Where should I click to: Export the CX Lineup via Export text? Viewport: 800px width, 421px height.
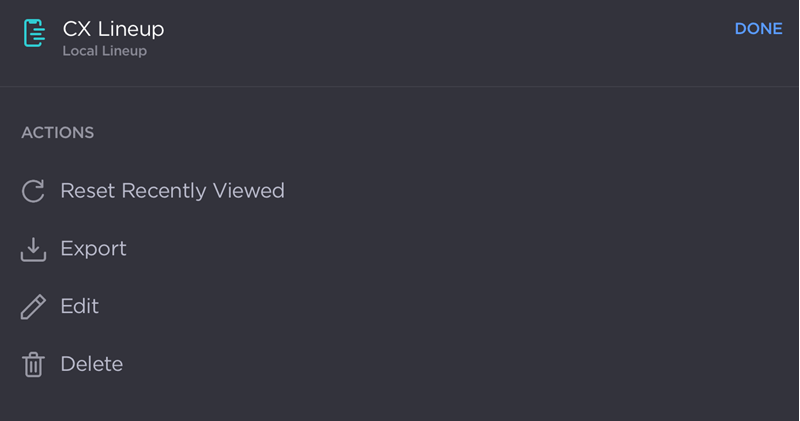pyautogui.click(x=93, y=249)
